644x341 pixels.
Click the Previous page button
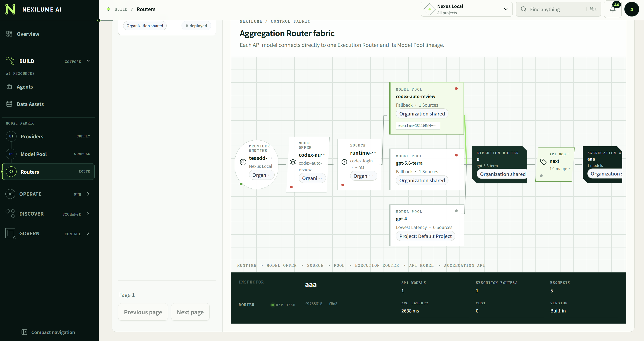143,312
